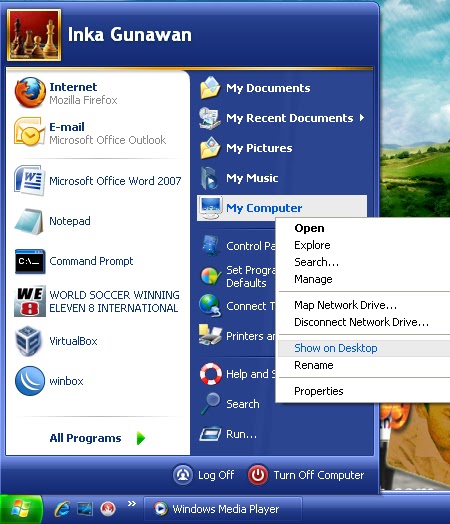Screen dimensions: 450x524
Task: Open the Notepad icon
Action: pyautogui.click(x=29, y=221)
